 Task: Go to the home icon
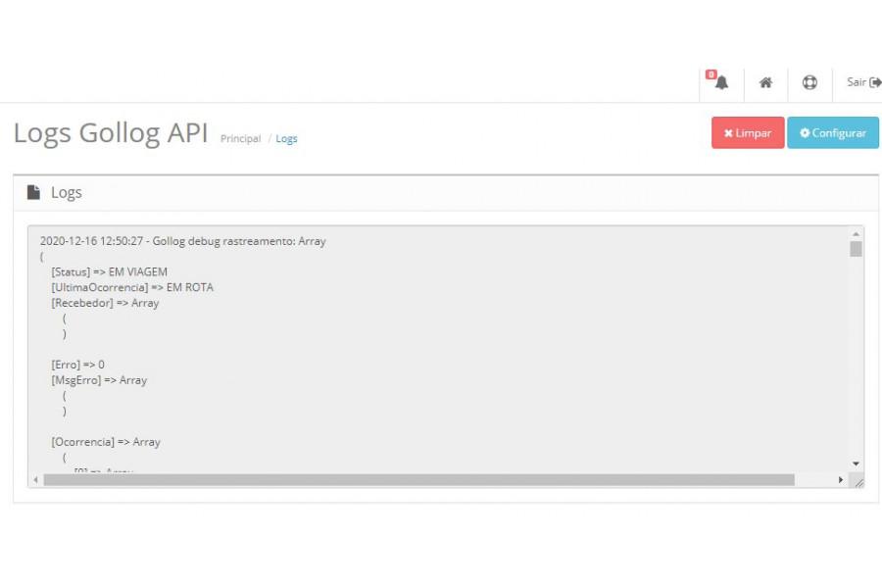(x=765, y=82)
